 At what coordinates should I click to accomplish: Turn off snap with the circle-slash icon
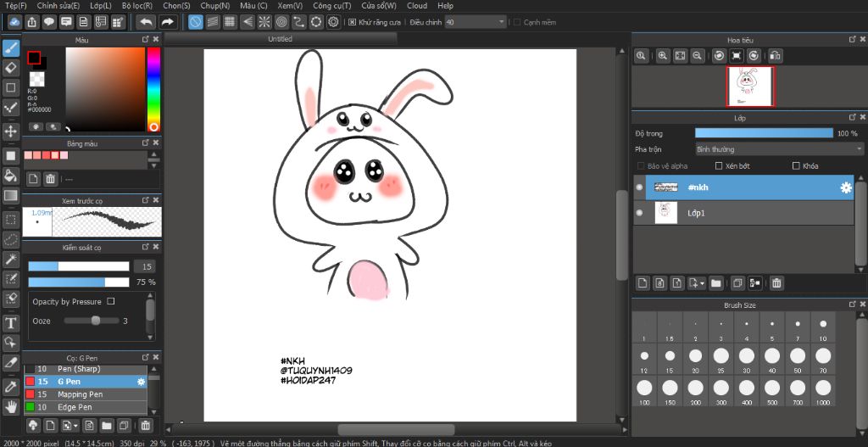(196, 22)
